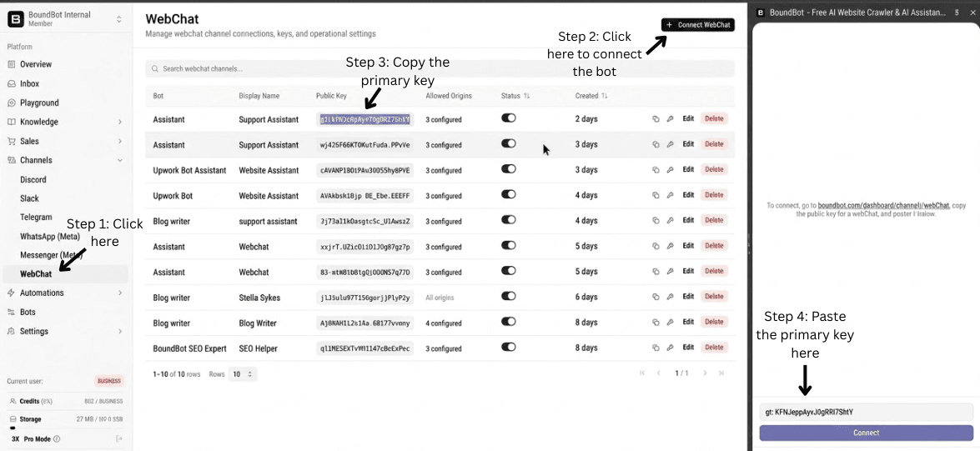Open Discord under Channels

click(x=33, y=179)
